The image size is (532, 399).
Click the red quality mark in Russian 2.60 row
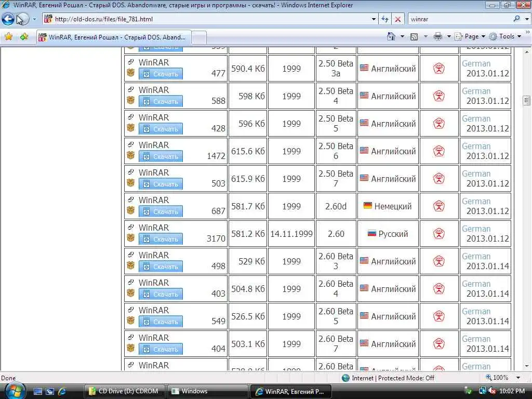pos(438,234)
